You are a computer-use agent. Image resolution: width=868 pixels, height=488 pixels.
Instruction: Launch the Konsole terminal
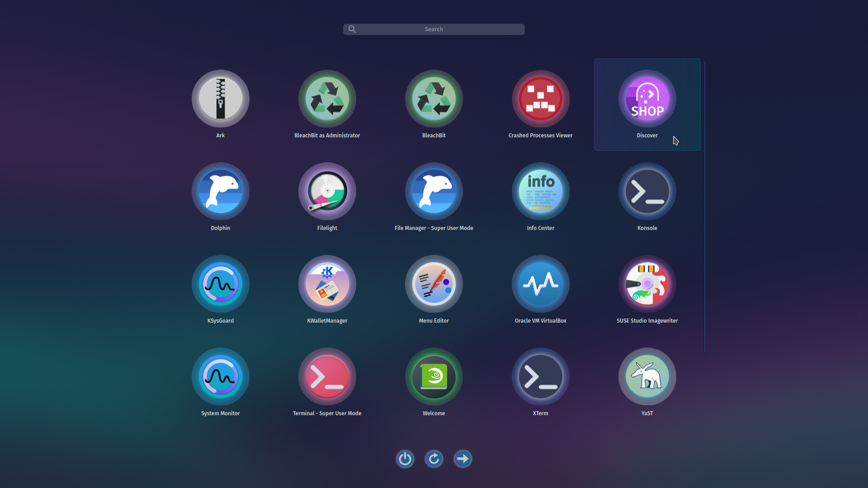[647, 192]
